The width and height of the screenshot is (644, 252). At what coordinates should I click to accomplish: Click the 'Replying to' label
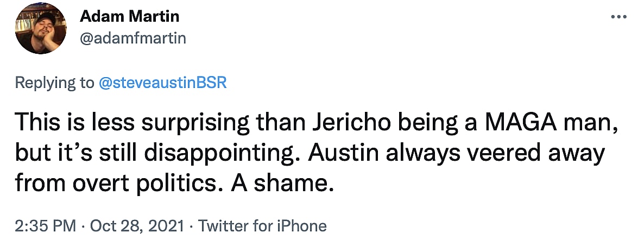54,83
